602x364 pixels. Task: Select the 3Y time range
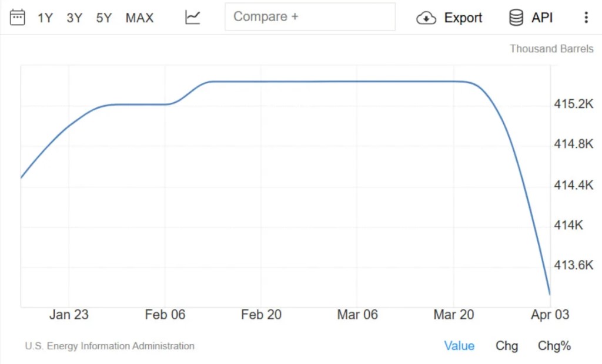click(x=75, y=18)
